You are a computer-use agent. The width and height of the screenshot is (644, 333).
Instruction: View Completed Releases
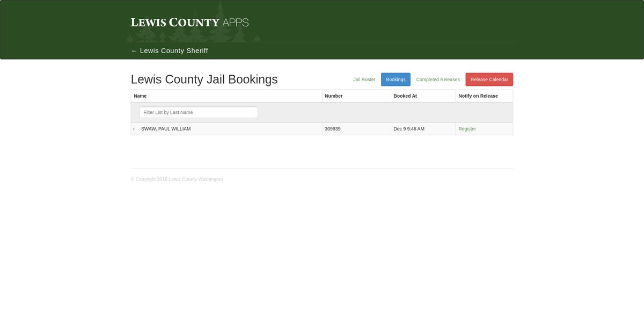[x=438, y=79]
